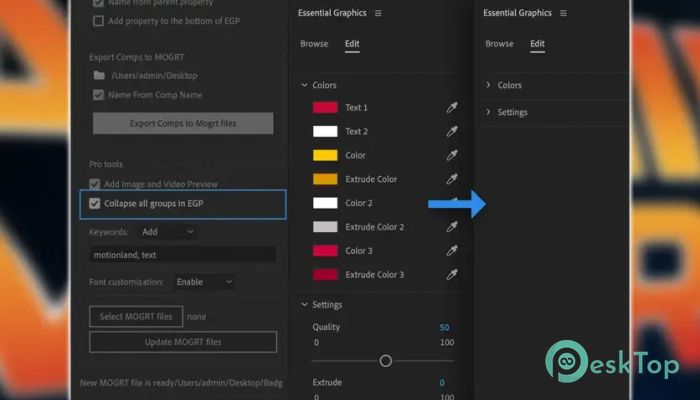Click the export folder icon

[99, 75]
